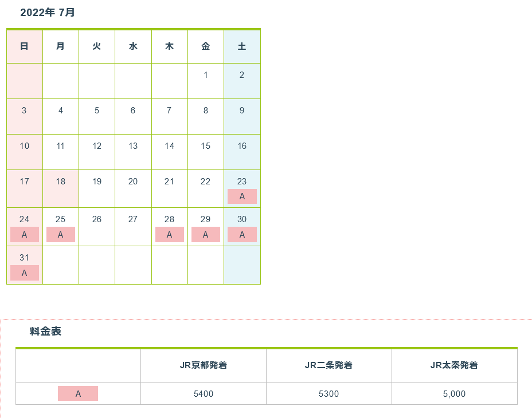
Task: Click the JR京都発着 column header
Action: (204, 365)
